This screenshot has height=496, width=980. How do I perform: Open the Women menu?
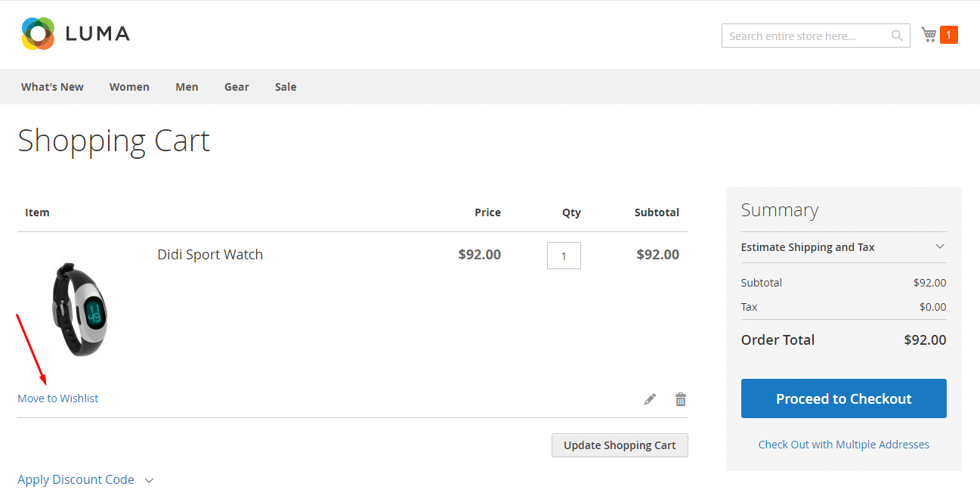[x=129, y=87]
